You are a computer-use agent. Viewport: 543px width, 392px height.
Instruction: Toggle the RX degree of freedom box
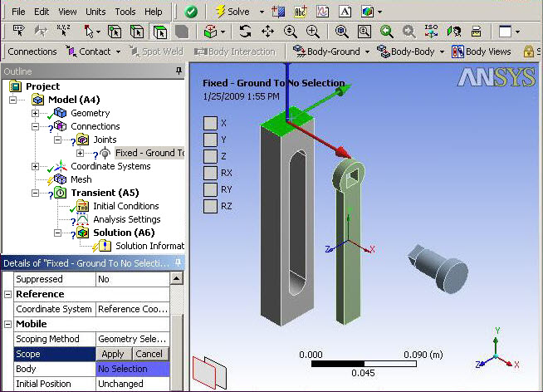[x=210, y=173]
